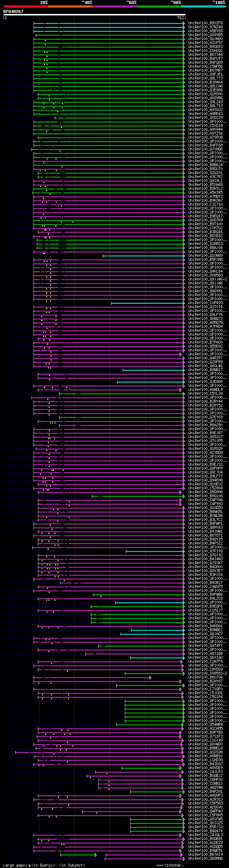Click the UniRef100_Q0DSZ9 hit label
The width and height of the screenshot is (229, 868).
point(205,118)
